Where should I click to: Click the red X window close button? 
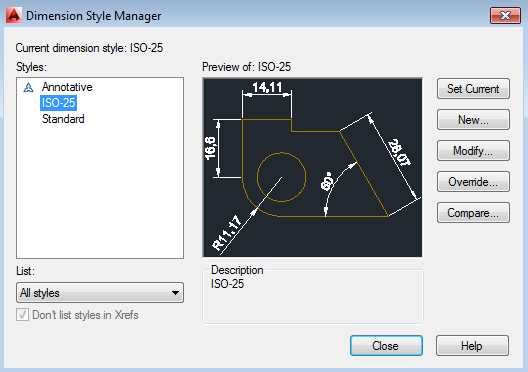coord(505,15)
